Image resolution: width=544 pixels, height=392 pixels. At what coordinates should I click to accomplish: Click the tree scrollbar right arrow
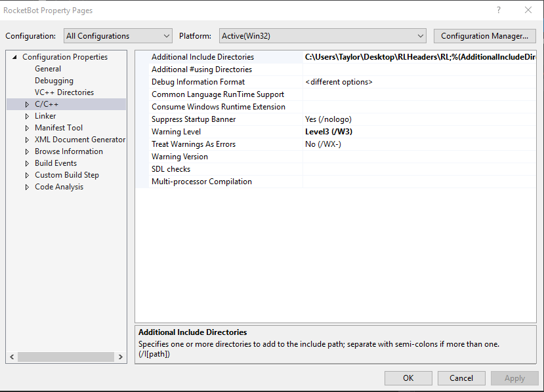click(120, 357)
